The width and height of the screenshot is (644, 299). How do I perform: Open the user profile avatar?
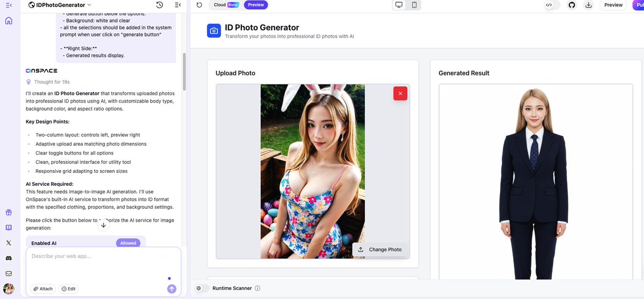[9, 289]
